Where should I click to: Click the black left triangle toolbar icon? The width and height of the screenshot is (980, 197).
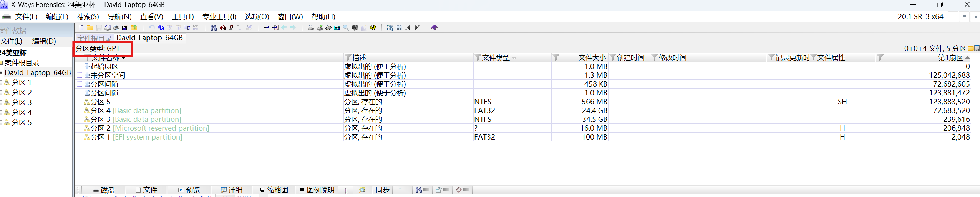pos(408,27)
